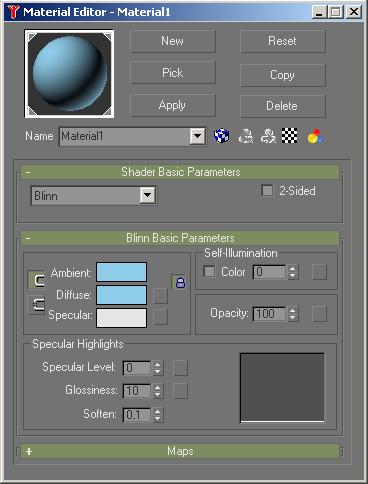Image resolution: width=368 pixels, height=484 pixels.
Task: Open the Specular color swatch
Action: [121, 318]
